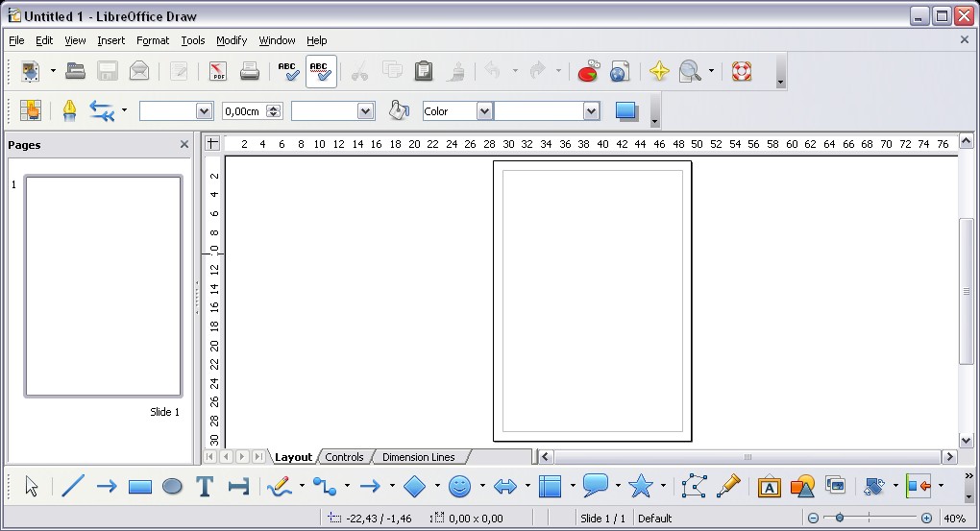Viewport: 980px width, 531px height.
Task: Select the Callouts speech bubble tool
Action: click(x=596, y=485)
